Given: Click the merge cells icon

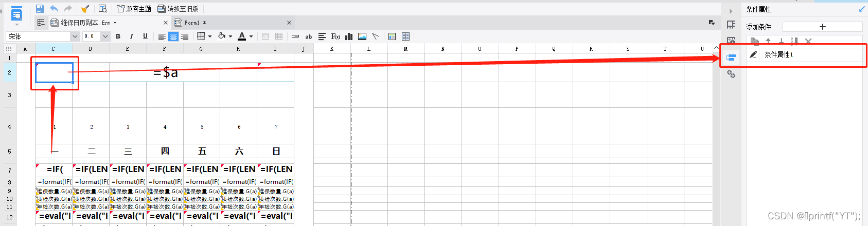Looking at the screenshot, I should coord(265,36).
